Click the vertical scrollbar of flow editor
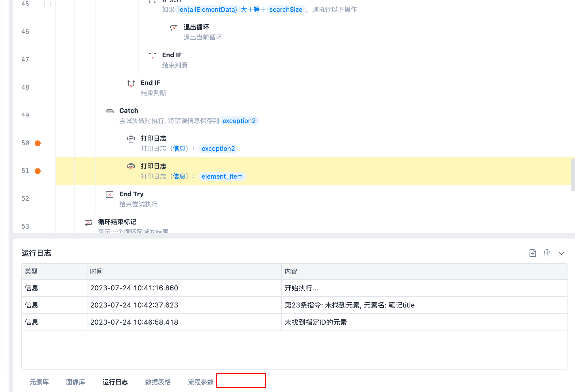 point(573,175)
